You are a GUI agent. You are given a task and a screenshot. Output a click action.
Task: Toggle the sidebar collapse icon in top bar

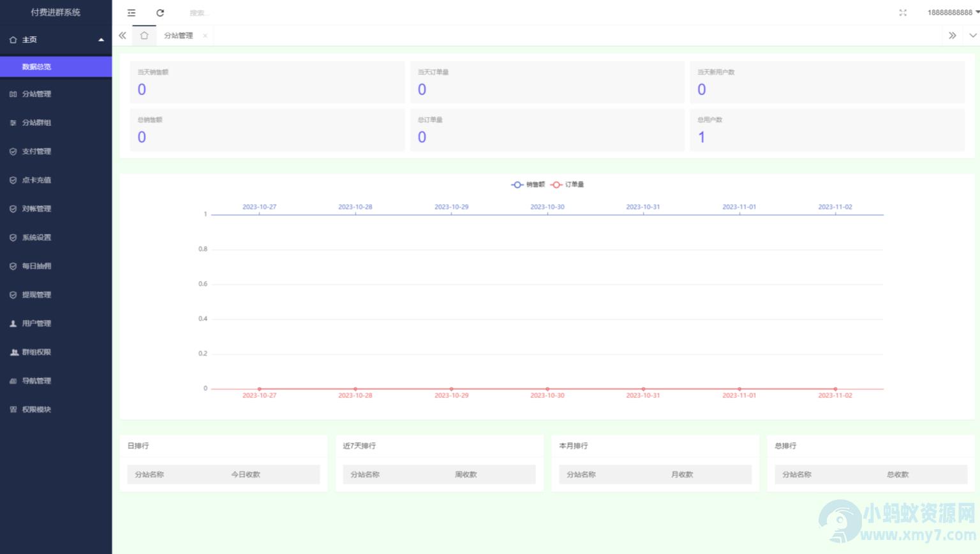[x=131, y=13]
